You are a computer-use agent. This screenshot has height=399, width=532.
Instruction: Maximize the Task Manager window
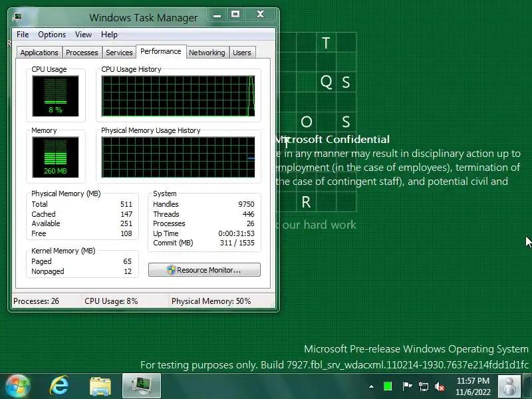[x=235, y=15]
